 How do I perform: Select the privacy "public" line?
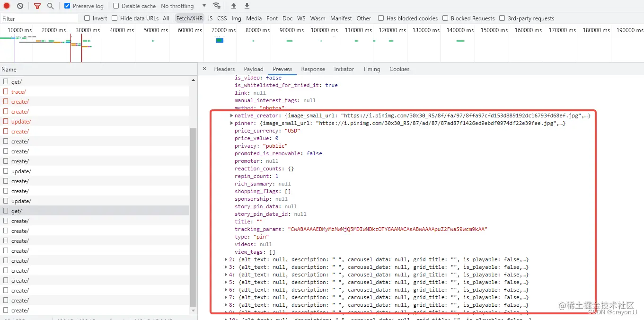pos(261,146)
